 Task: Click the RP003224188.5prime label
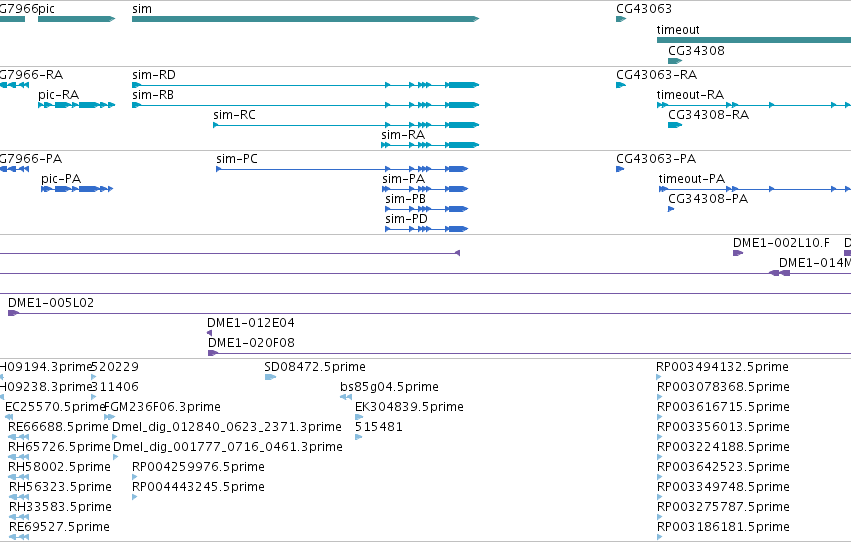pyautogui.click(x=723, y=447)
